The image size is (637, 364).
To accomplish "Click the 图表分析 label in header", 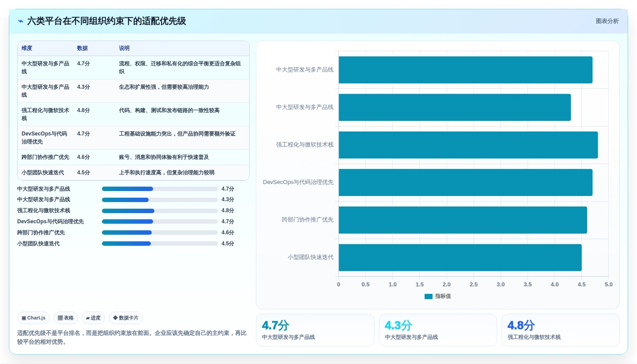I will click(x=607, y=21).
